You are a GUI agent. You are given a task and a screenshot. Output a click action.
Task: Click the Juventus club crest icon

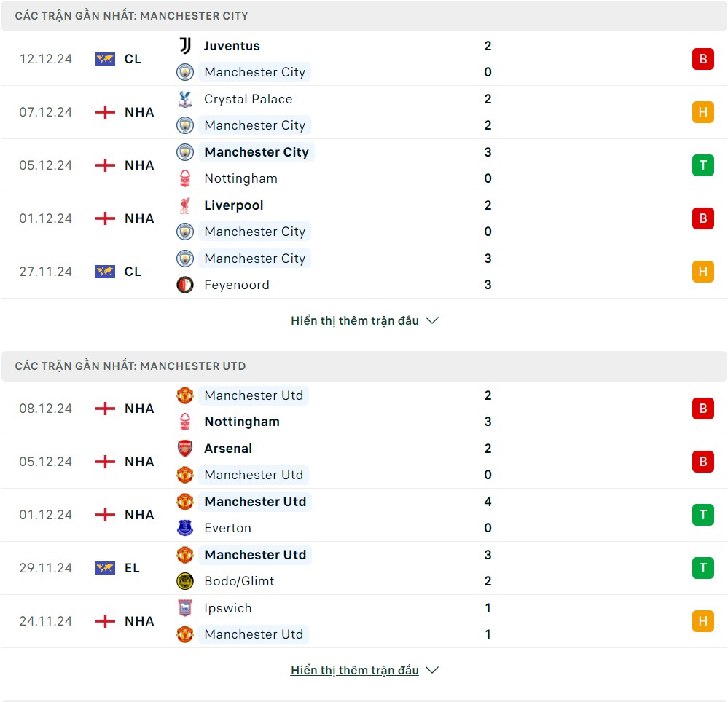pos(185,46)
